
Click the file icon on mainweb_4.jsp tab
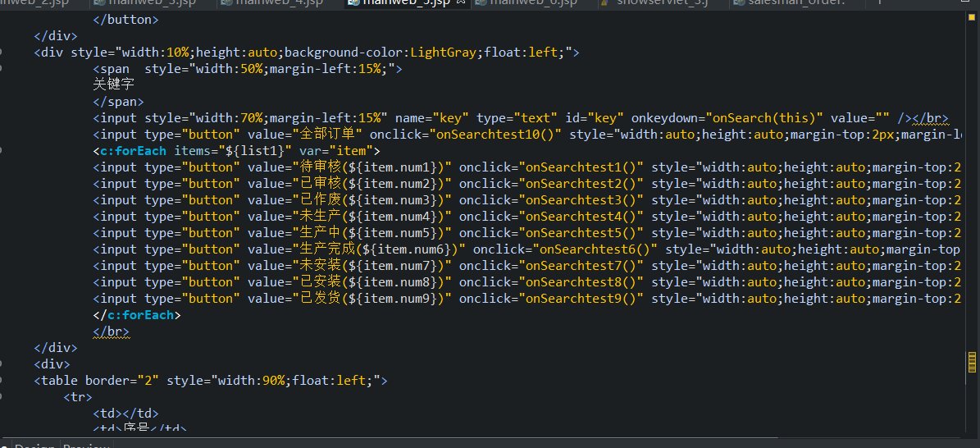pyautogui.click(x=226, y=2)
